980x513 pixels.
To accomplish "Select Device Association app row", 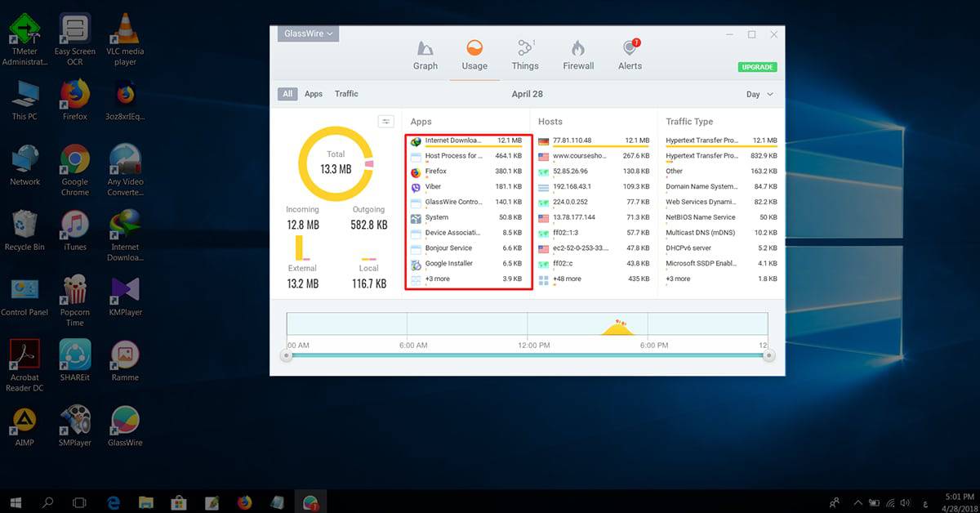I will 466,233.
